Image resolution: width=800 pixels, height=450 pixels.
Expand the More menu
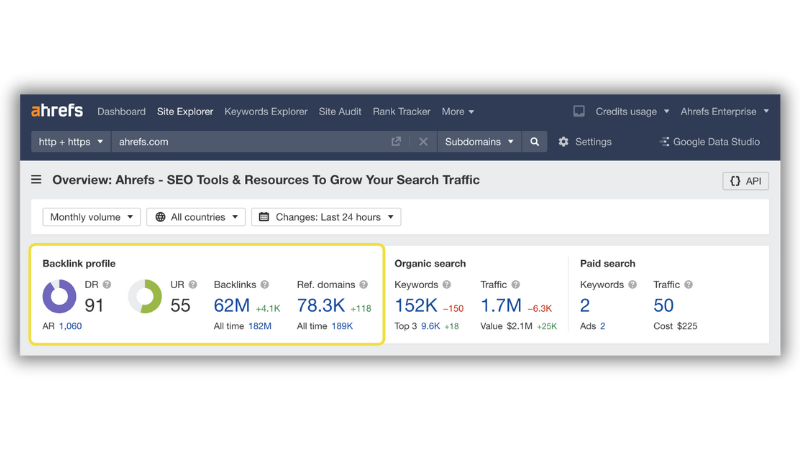click(x=458, y=111)
